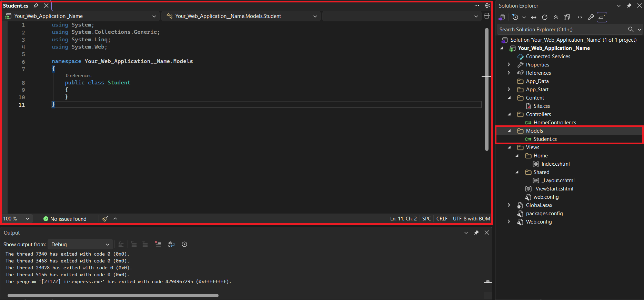Click the CRLF line ending indicator
644x300 pixels.
442,219
